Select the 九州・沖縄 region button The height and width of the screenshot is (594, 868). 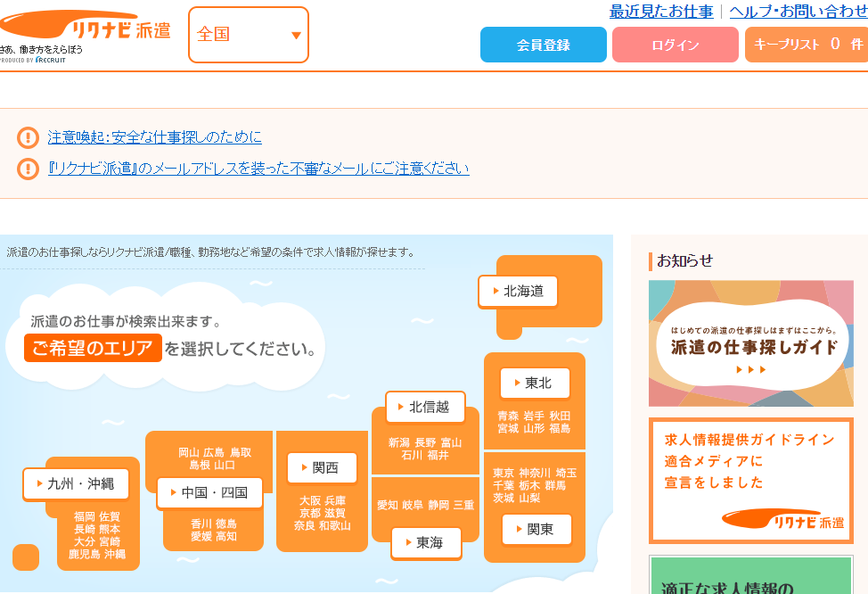(76, 484)
